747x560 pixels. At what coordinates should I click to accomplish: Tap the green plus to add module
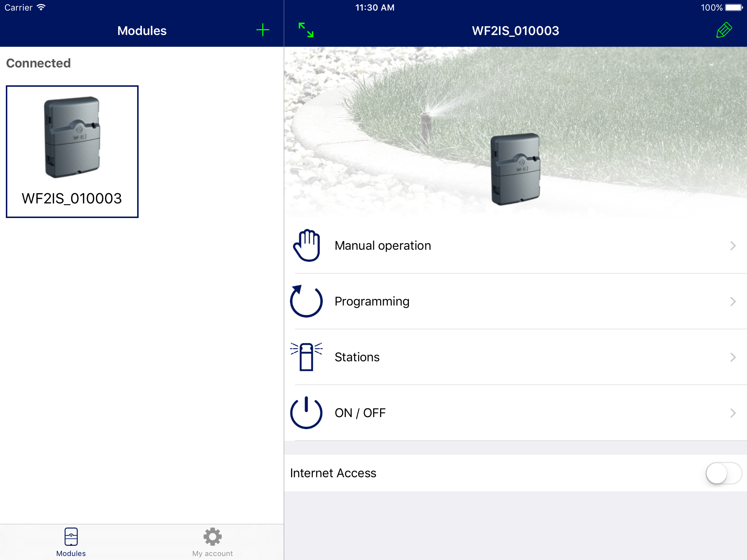coord(263,30)
